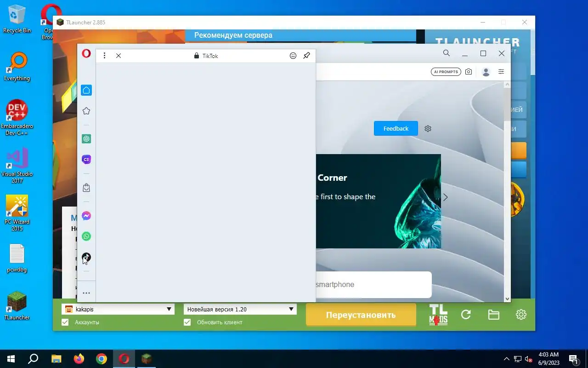Click the Corner promo banner image
The height and width of the screenshot is (368, 588).
point(379,201)
